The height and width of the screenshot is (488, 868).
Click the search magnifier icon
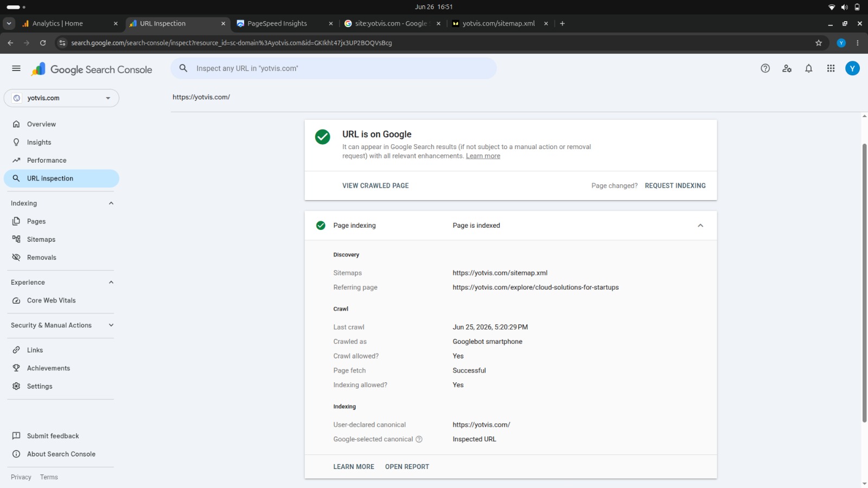(183, 68)
